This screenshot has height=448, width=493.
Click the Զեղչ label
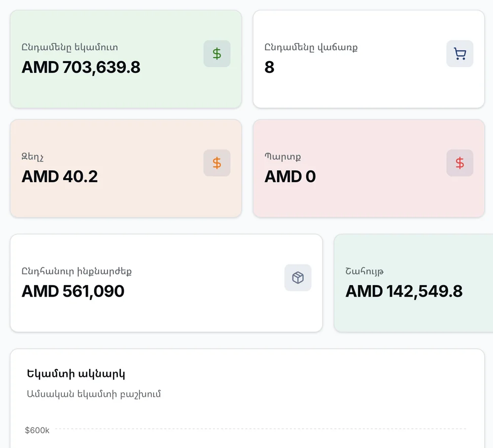click(33, 157)
